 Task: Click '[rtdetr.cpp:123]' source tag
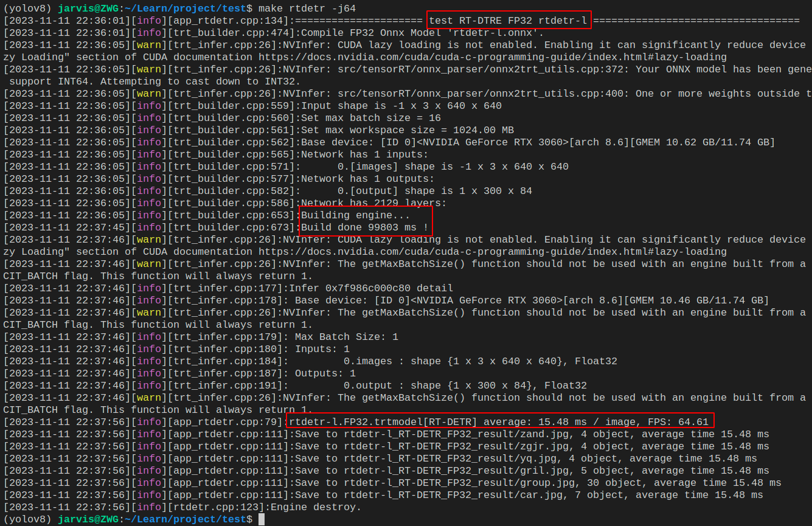(216, 507)
